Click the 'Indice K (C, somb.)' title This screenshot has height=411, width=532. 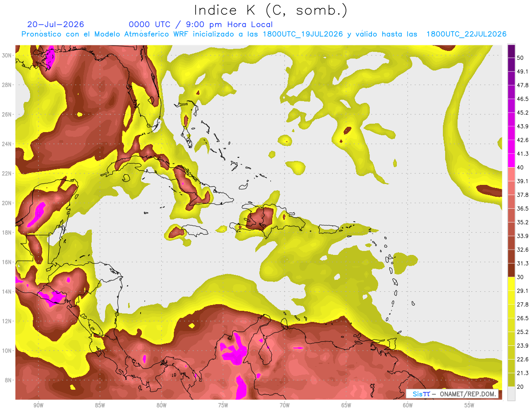(271, 10)
